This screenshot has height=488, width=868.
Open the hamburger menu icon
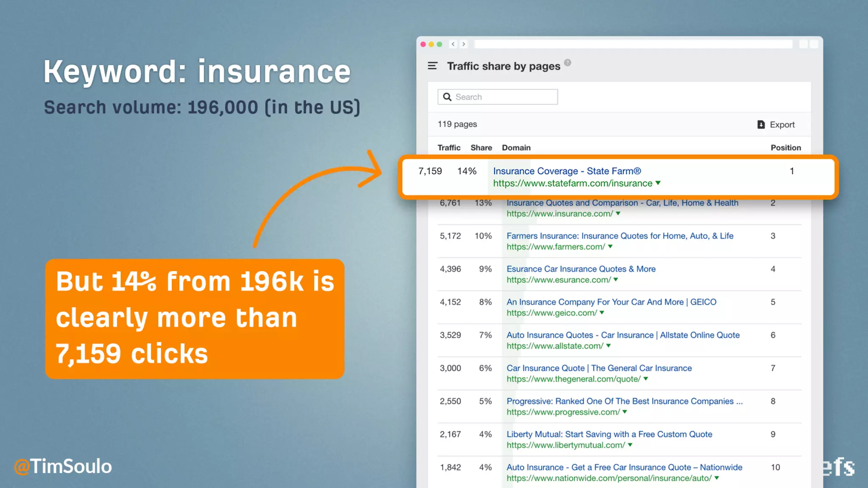click(x=432, y=66)
